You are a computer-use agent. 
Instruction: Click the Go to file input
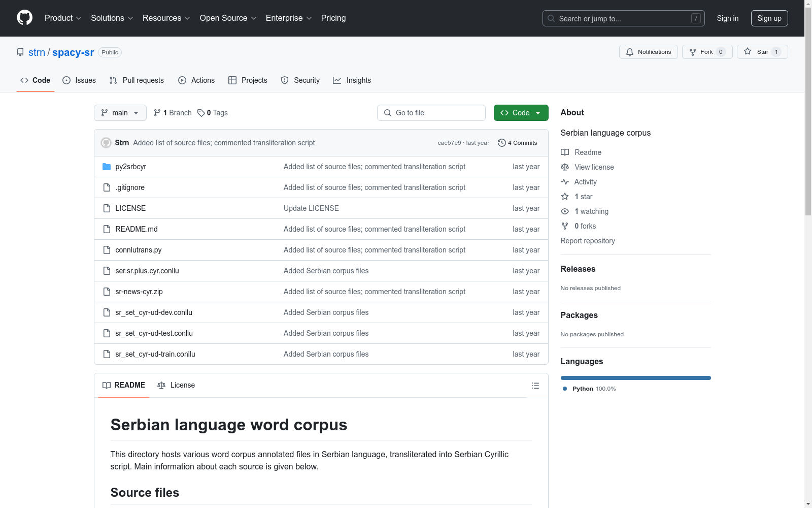click(x=431, y=113)
